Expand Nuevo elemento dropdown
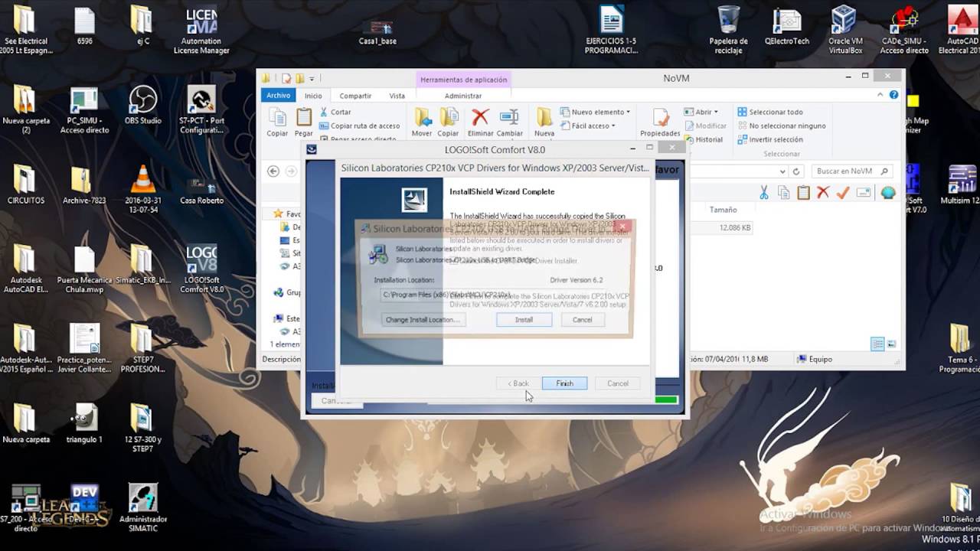The height and width of the screenshot is (551, 980). (596, 112)
